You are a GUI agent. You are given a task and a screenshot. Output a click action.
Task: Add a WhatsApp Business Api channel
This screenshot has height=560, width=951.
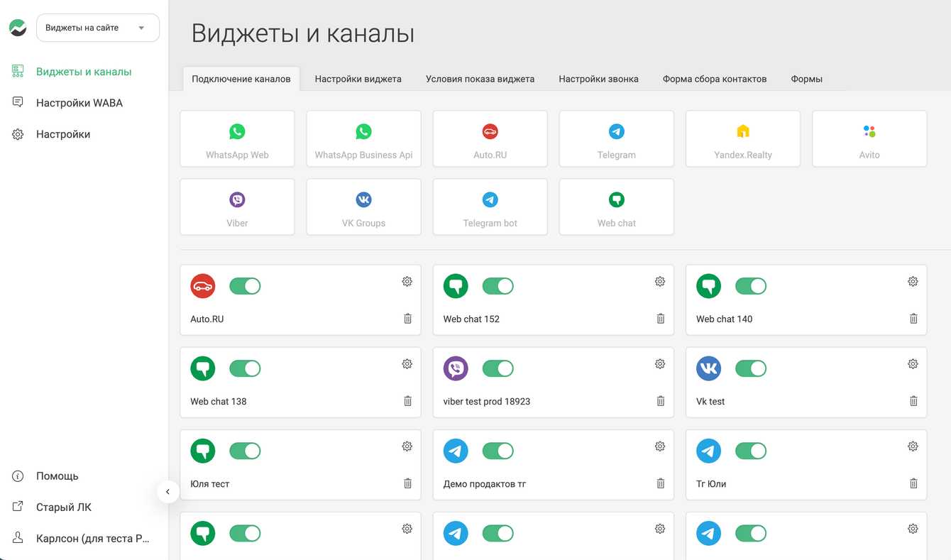tap(363, 138)
